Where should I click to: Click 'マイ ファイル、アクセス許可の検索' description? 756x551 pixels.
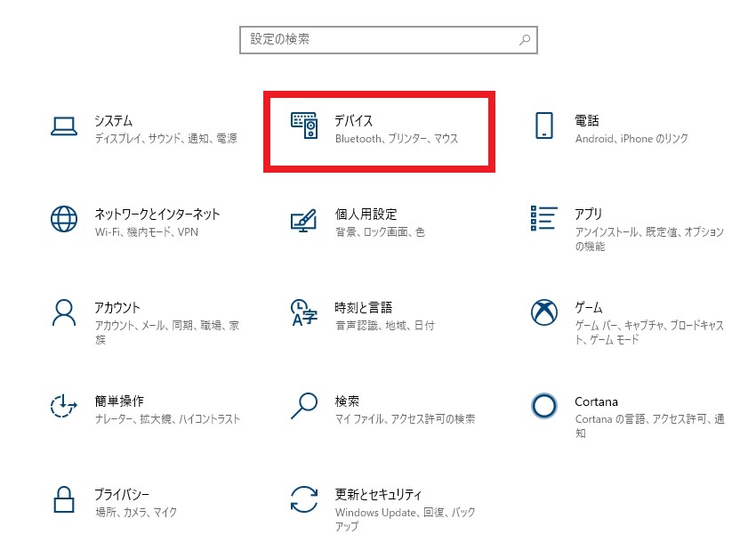tap(405, 418)
